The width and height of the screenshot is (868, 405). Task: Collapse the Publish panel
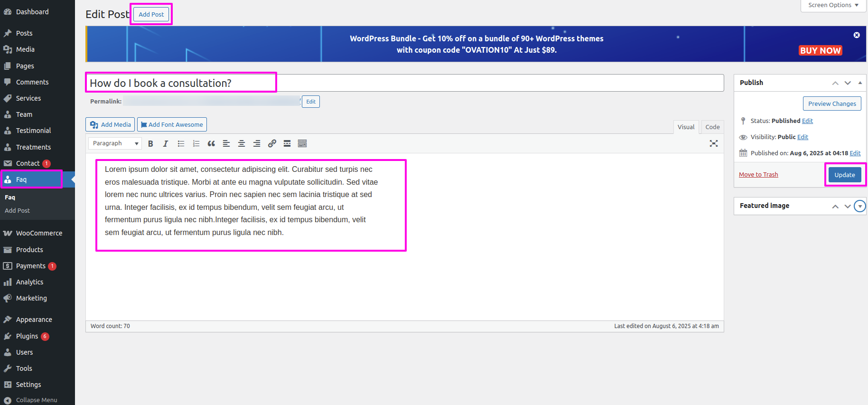pos(860,83)
